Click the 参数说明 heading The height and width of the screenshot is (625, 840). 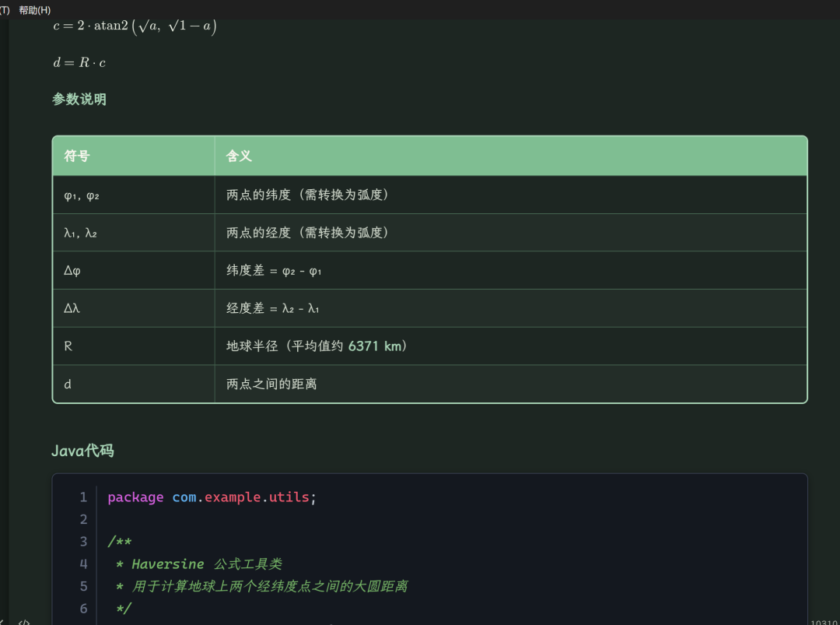[79, 99]
